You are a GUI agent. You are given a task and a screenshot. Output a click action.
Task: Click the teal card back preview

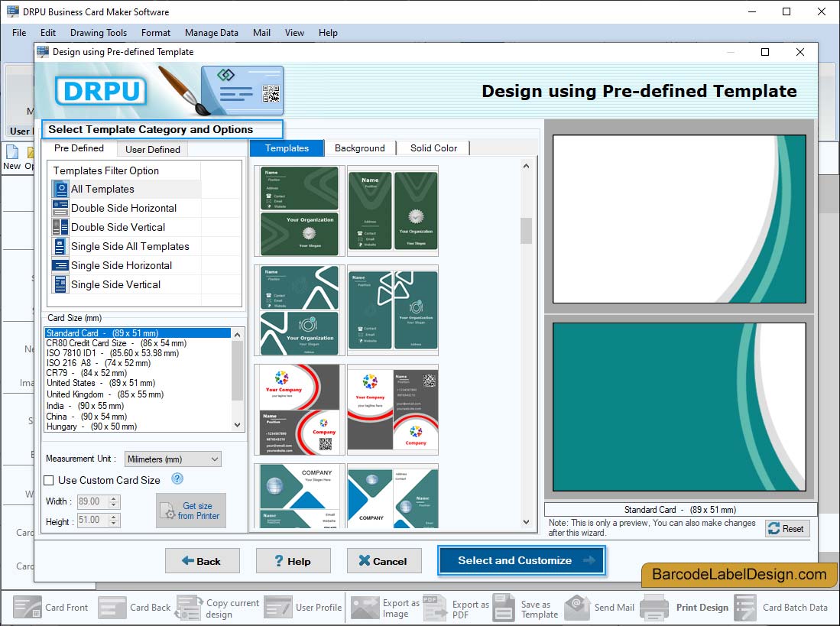(679, 407)
